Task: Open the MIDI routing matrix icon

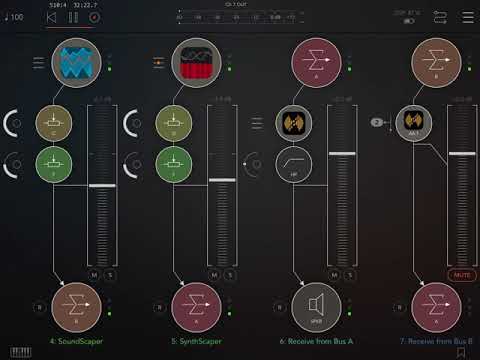Action: pos(440,17)
